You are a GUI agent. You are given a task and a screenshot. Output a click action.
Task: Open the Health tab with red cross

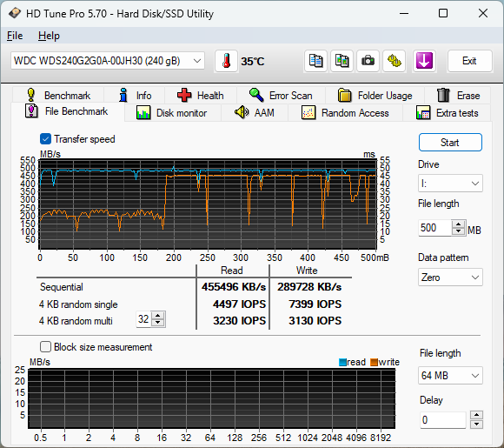[201, 96]
